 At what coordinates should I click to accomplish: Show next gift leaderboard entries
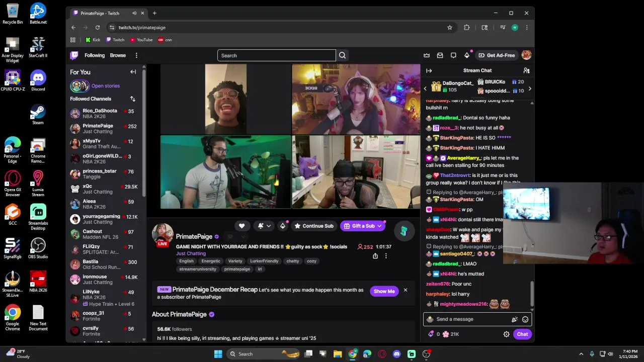pyautogui.click(x=529, y=89)
